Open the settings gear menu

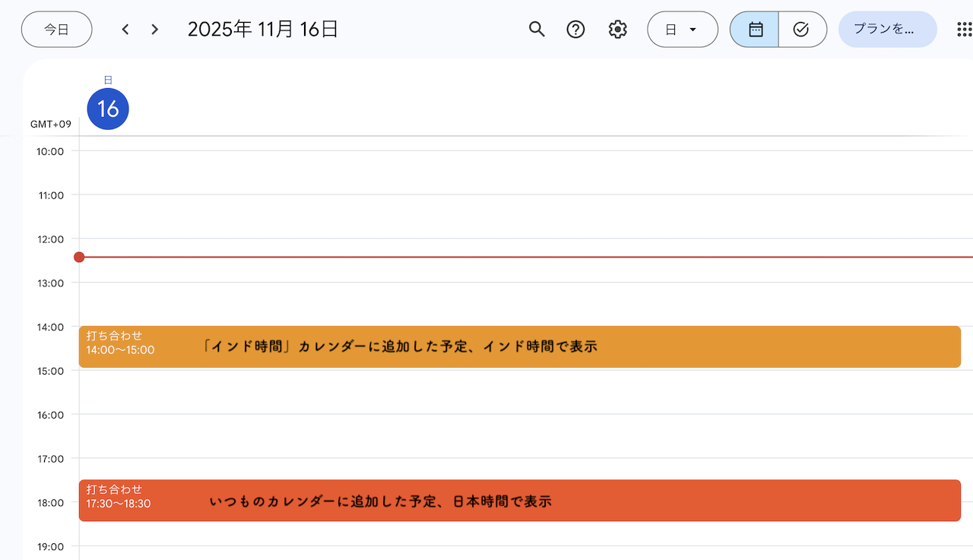[617, 30]
